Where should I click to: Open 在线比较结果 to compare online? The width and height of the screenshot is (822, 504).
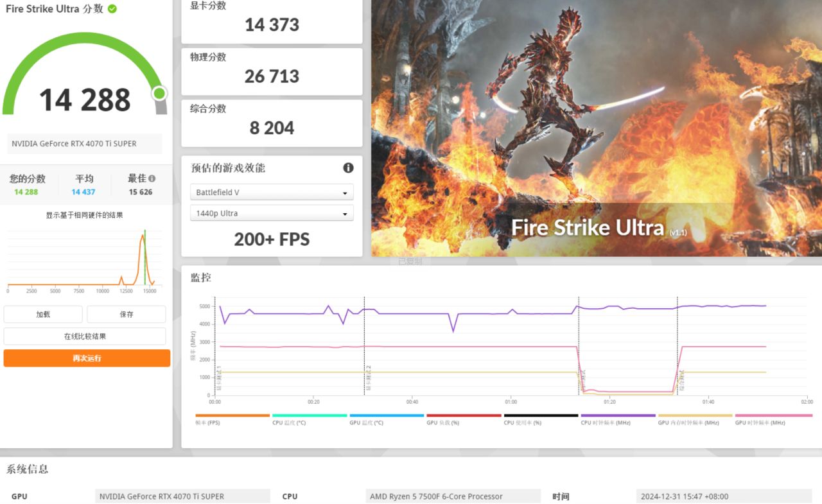pos(85,336)
